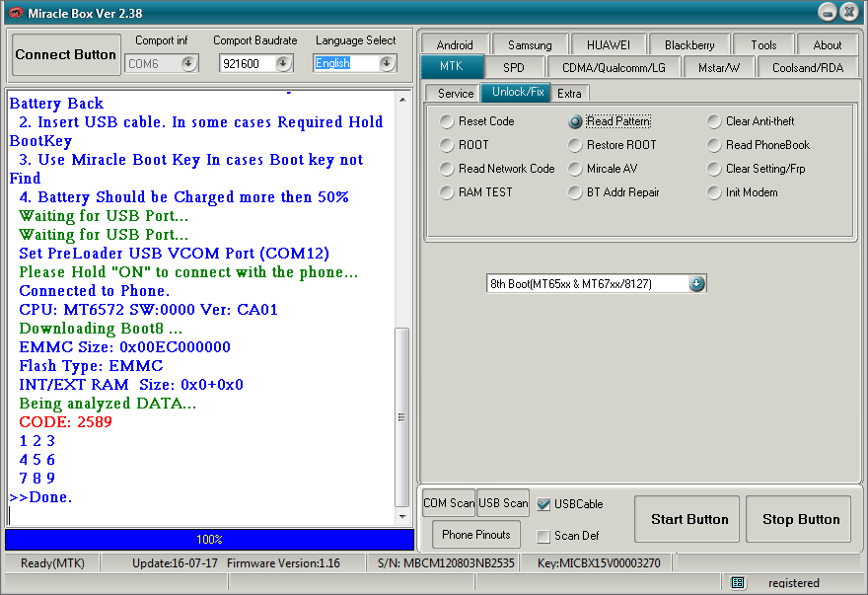The width and height of the screenshot is (868, 595).
Task: Click the 'S/N: MBCM120803NB2535' status entry
Action: [x=446, y=563]
